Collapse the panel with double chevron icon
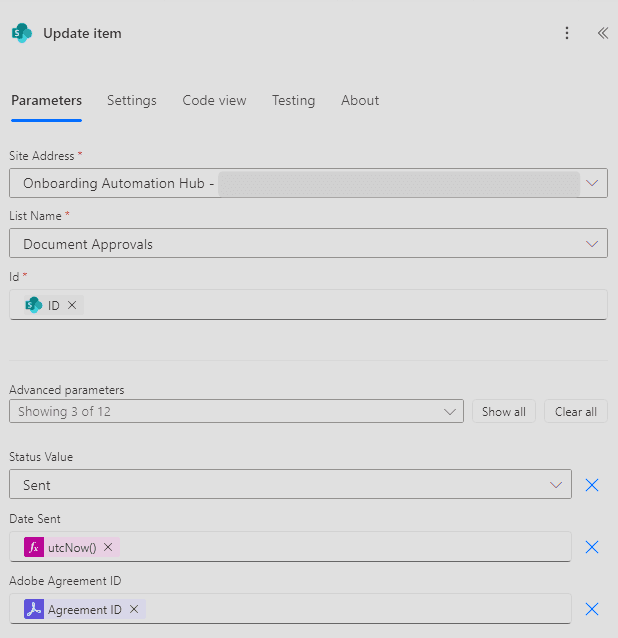618x638 pixels. click(x=602, y=33)
